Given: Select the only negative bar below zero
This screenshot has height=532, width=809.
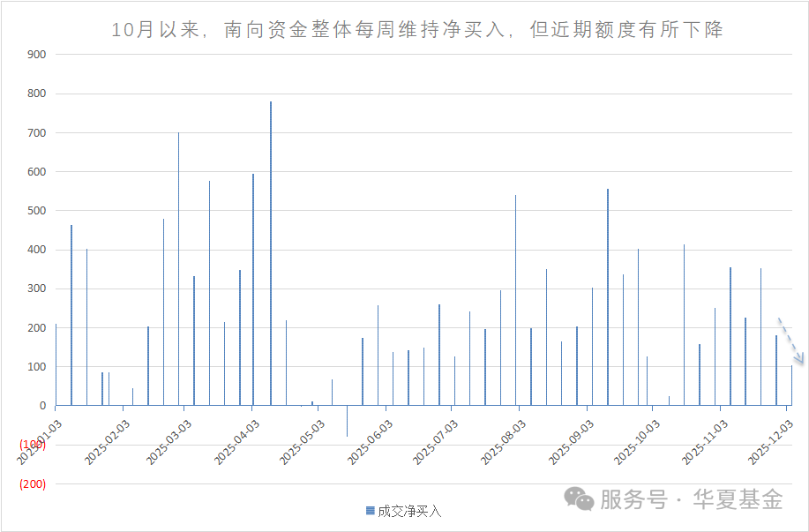Looking at the screenshot, I should pyautogui.click(x=348, y=421).
